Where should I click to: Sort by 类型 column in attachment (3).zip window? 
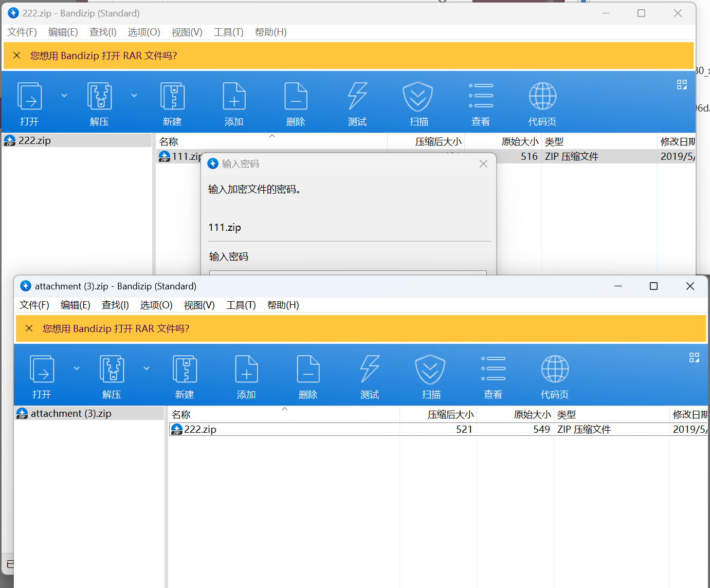(x=612, y=414)
